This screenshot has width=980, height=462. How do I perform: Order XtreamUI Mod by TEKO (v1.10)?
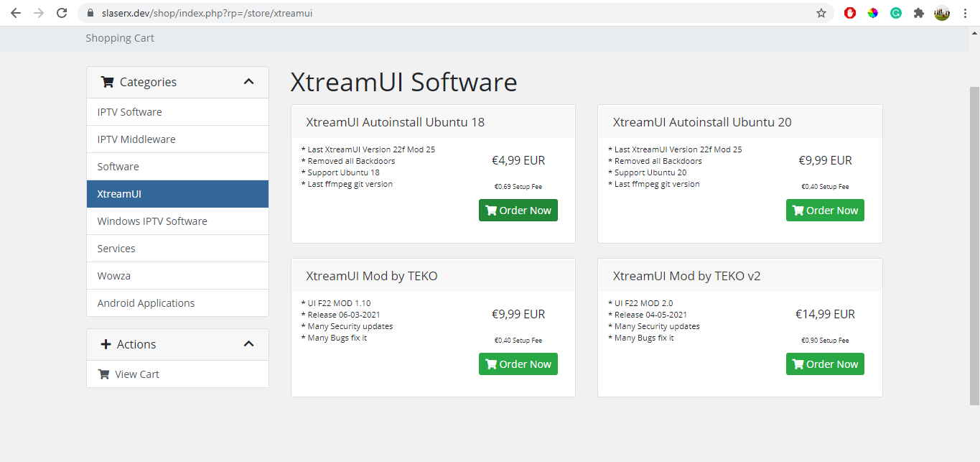518,364
